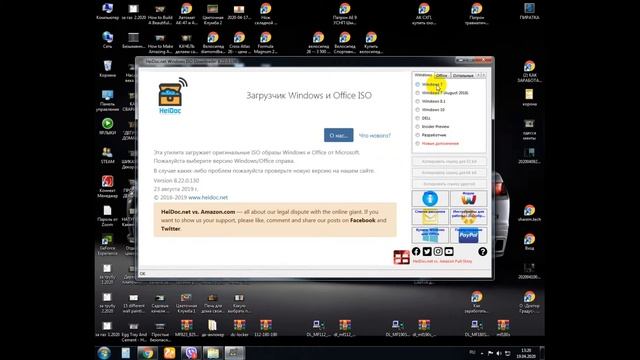Switch to the Остальные tab

point(463,76)
